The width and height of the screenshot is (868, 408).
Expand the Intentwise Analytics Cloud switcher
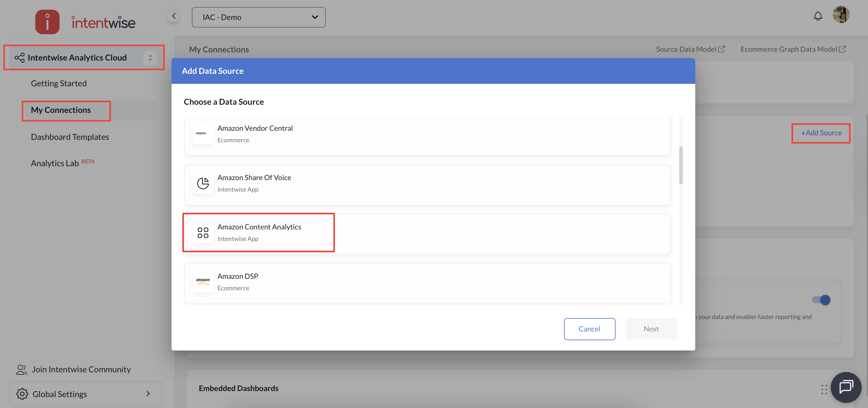pyautogui.click(x=150, y=58)
